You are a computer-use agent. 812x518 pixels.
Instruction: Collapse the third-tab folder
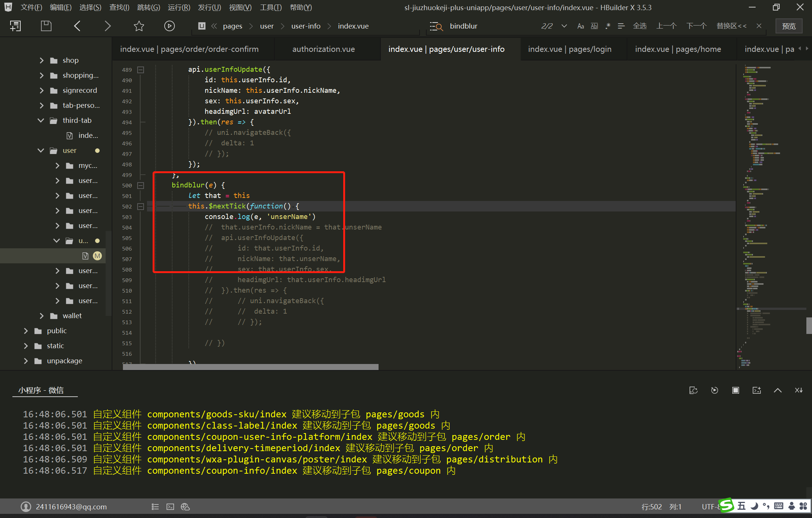tap(41, 120)
